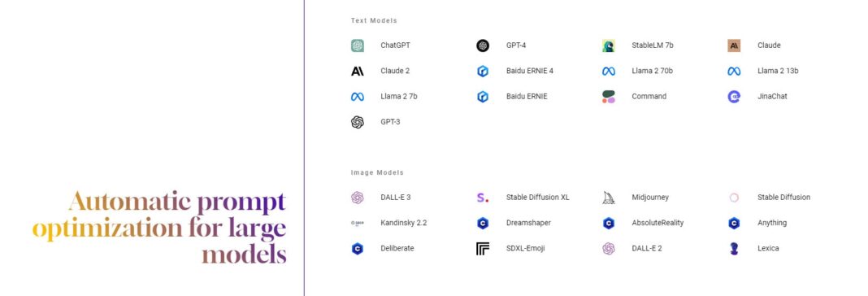Click the Baidu ERNIE 4 hexagon icon
868x296 pixels.
tap(483, 71)
